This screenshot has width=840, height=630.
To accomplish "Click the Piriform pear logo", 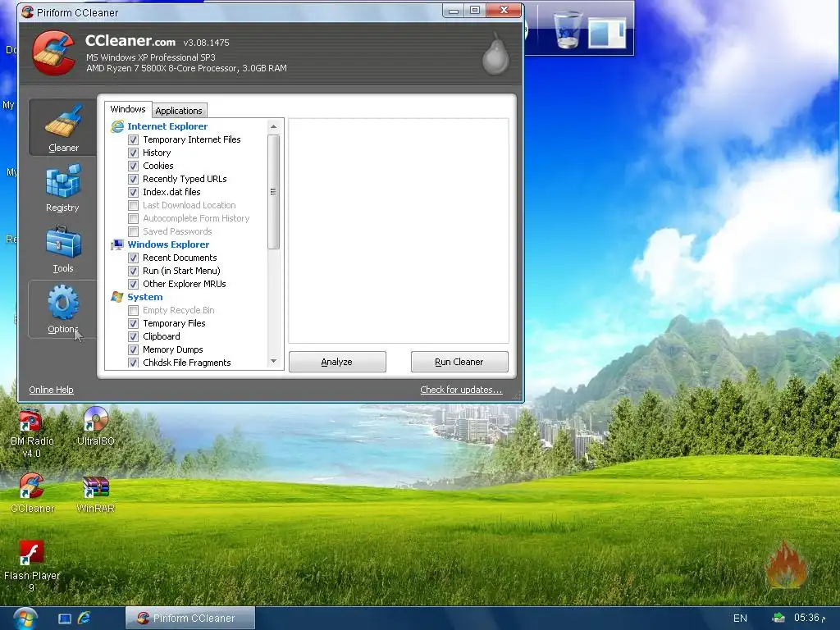I will [495, 53].
